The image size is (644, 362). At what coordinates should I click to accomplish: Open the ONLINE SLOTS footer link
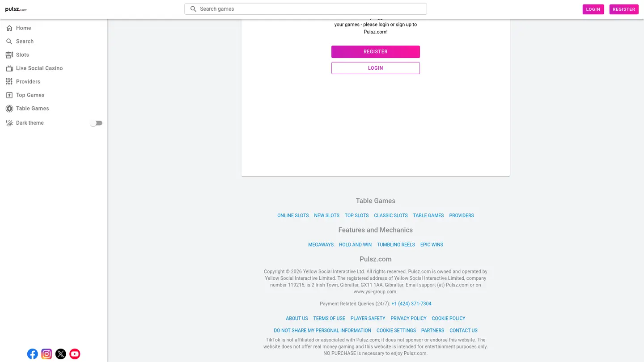(x=293, y=215)
